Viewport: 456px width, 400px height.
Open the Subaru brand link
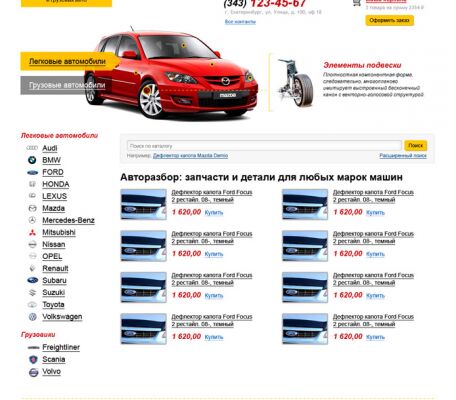tap(54, 280)
